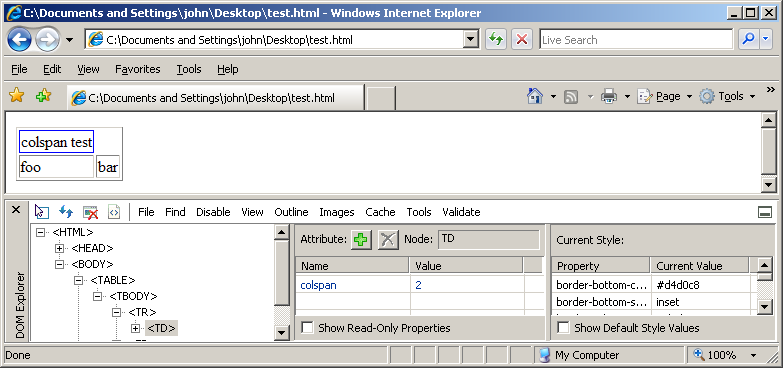Click the Live Search input box
The height and width of the screenshot is (368, 783).
(636, 40)
